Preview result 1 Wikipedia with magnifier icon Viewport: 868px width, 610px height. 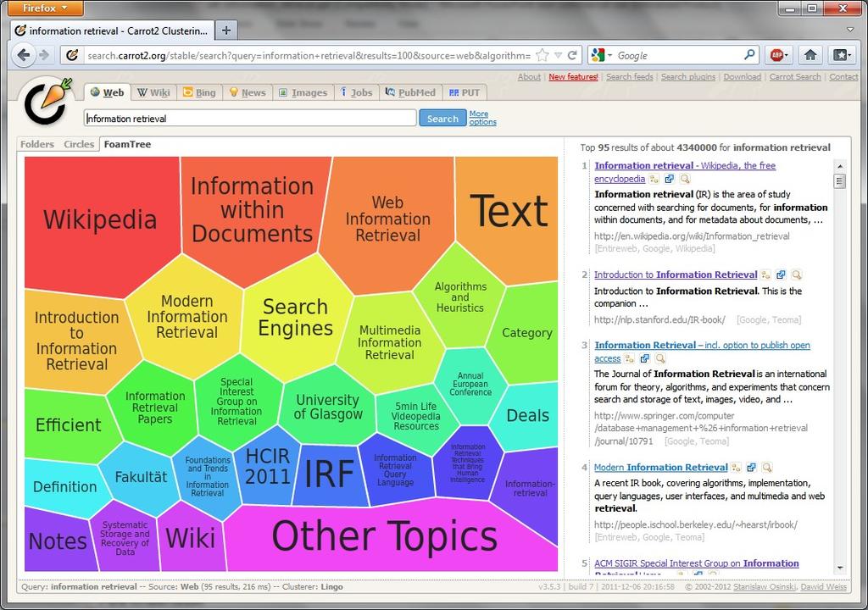click(x=685, y=179)
